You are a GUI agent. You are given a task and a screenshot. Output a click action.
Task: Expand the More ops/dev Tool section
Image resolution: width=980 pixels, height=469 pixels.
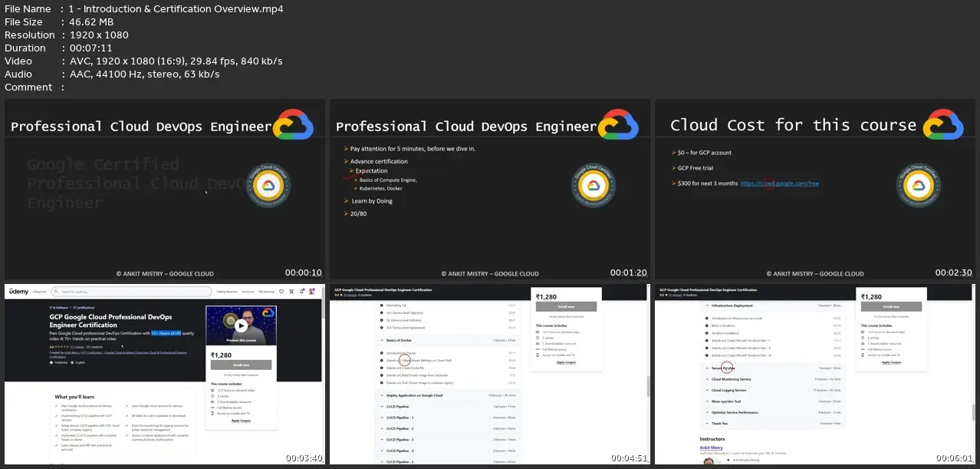(x=773, y=401)
